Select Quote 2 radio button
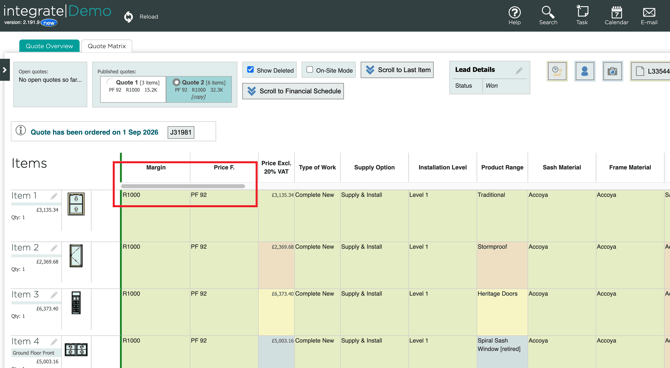This screenshot has height=368, width=670. click(x=176, y=82)
